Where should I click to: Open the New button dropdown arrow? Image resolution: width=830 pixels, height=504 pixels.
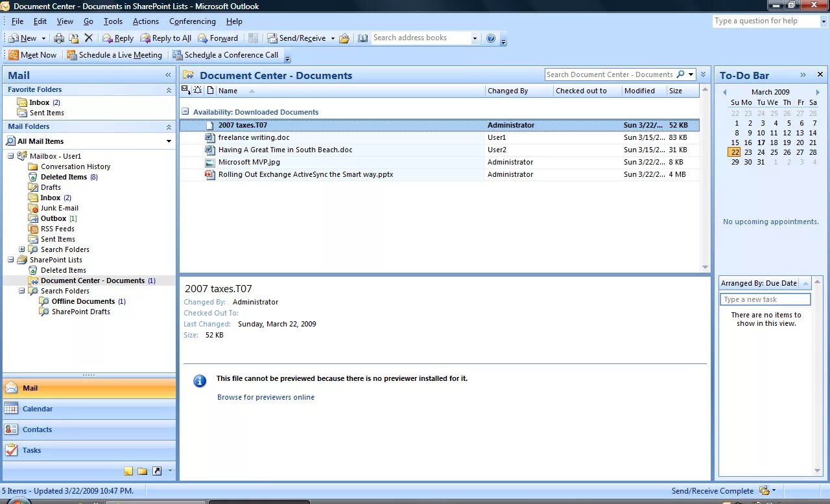(x=43, y=38)
